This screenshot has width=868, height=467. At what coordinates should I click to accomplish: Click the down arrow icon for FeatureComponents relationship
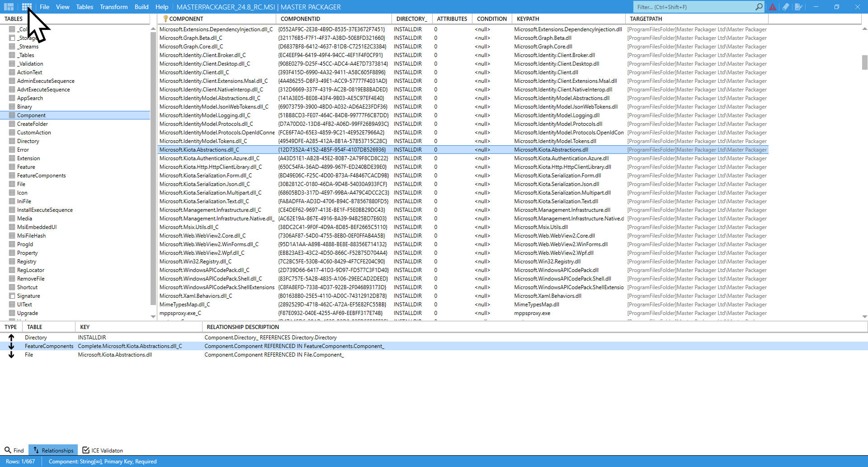[x=11, y=346]
